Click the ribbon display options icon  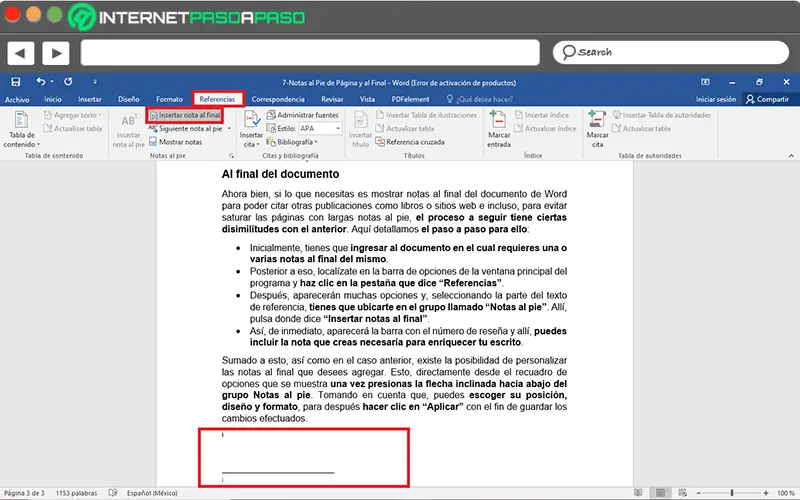click(x=705, y=82)
